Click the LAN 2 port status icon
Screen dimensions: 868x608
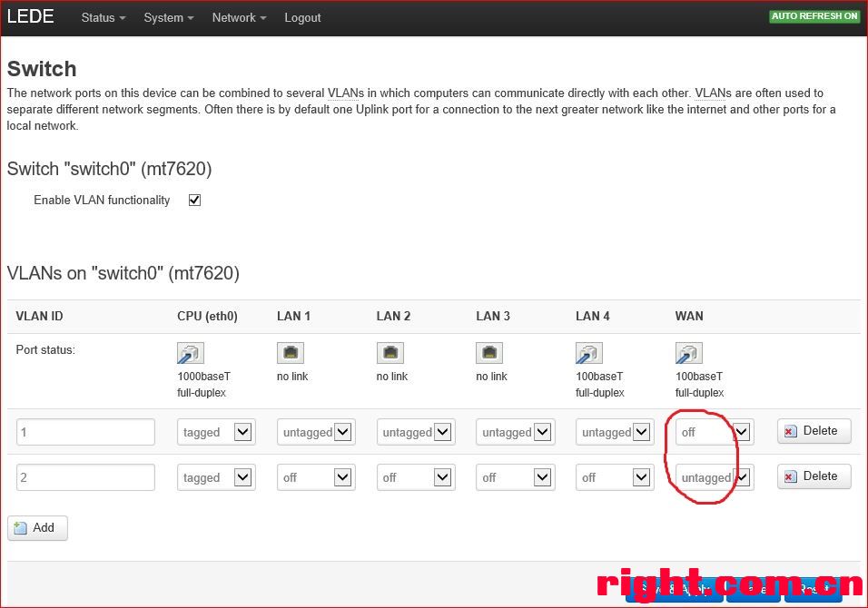click(390, 354)
